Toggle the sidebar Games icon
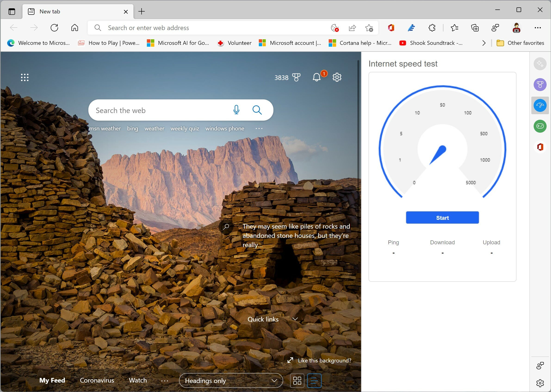 click(539, 126)
